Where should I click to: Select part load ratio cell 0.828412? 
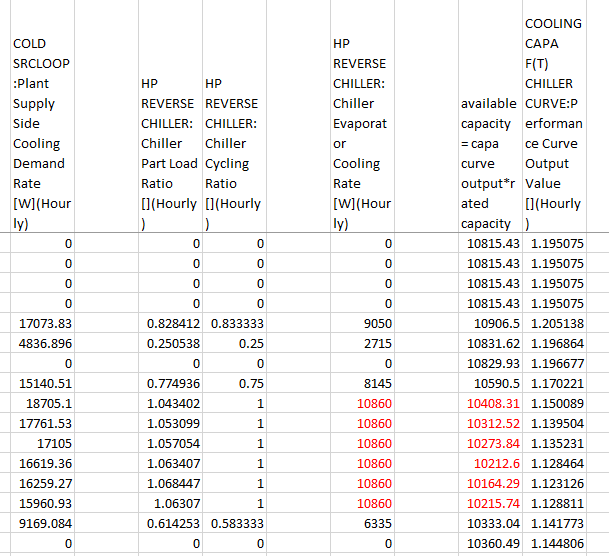click(x=170, y=323)
